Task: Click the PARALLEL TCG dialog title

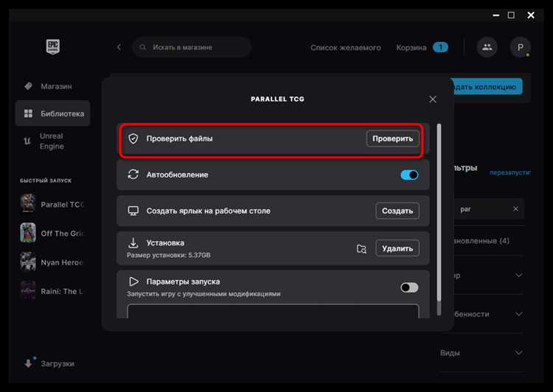Action: point(277,99)
